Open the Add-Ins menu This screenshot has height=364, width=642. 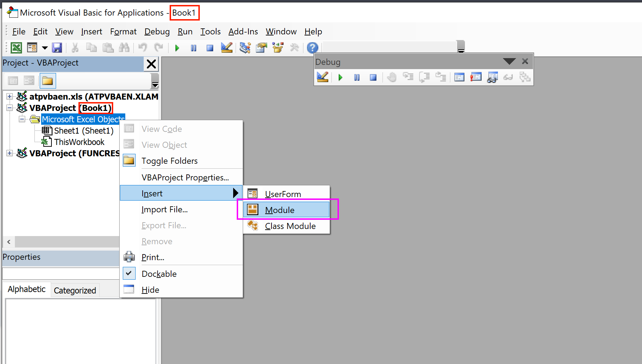[x=243, y=32]
